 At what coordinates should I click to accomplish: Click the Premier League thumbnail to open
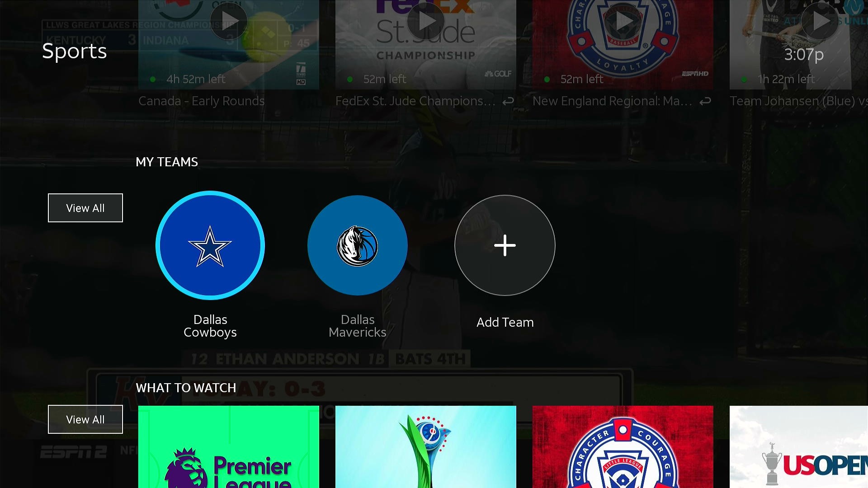tap(228, 447)
